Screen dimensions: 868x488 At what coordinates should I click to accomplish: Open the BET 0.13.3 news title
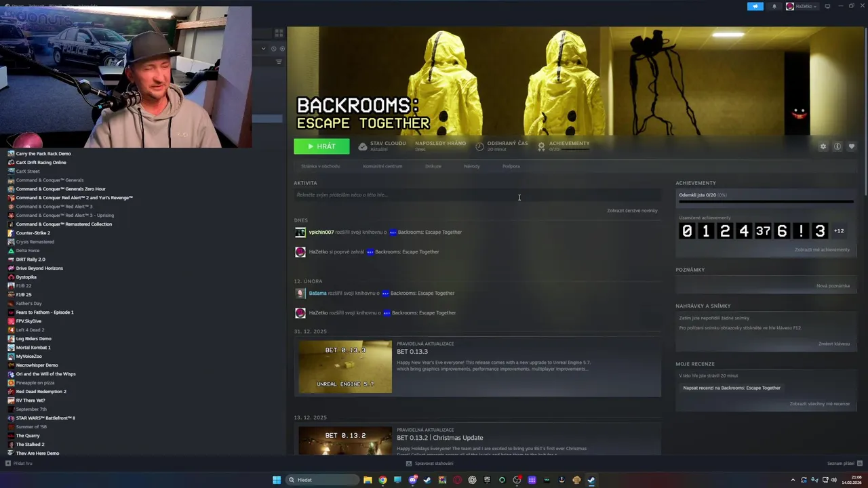coord(412,352)
